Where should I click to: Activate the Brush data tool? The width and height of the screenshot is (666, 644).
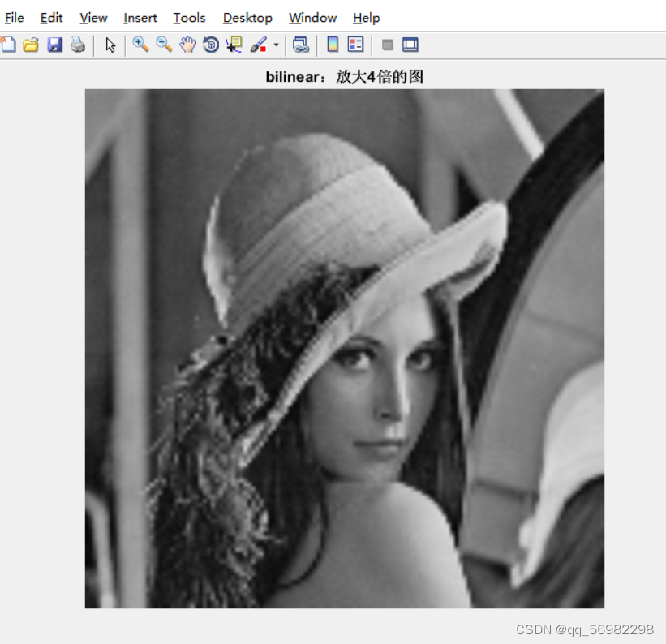pos(258,45)
